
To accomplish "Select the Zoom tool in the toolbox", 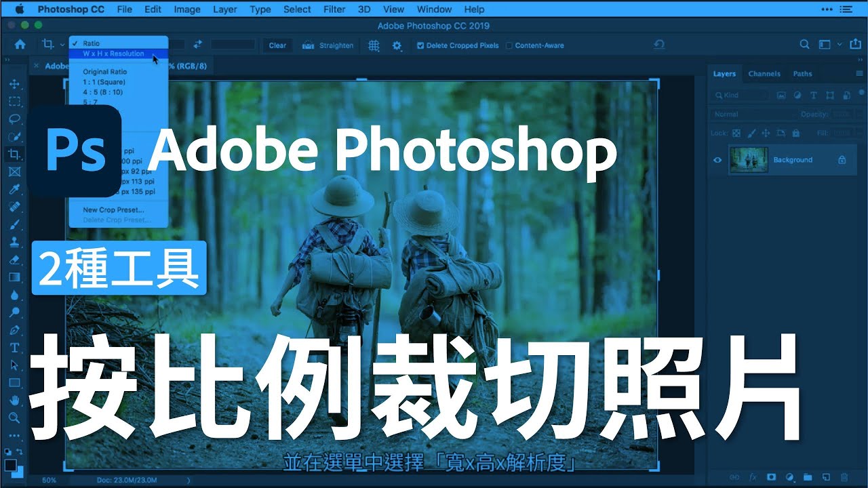I will (x=14, y=418).
